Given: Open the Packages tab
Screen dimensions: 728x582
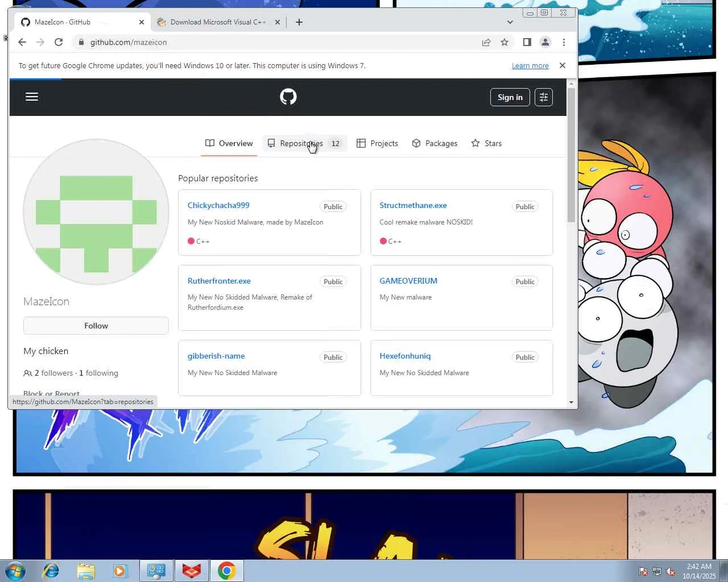Looking at the screenshot, I should [x=435, y=143].
